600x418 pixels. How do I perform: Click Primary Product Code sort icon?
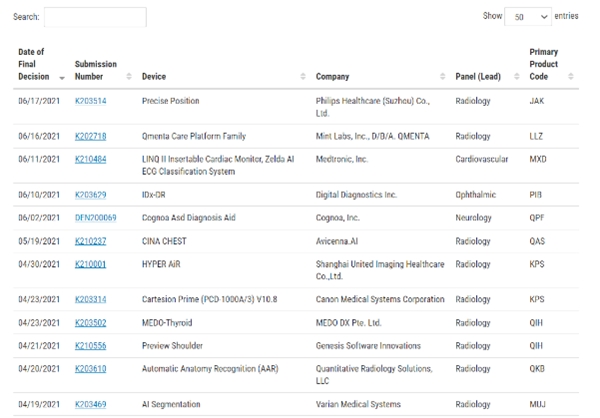571,77
